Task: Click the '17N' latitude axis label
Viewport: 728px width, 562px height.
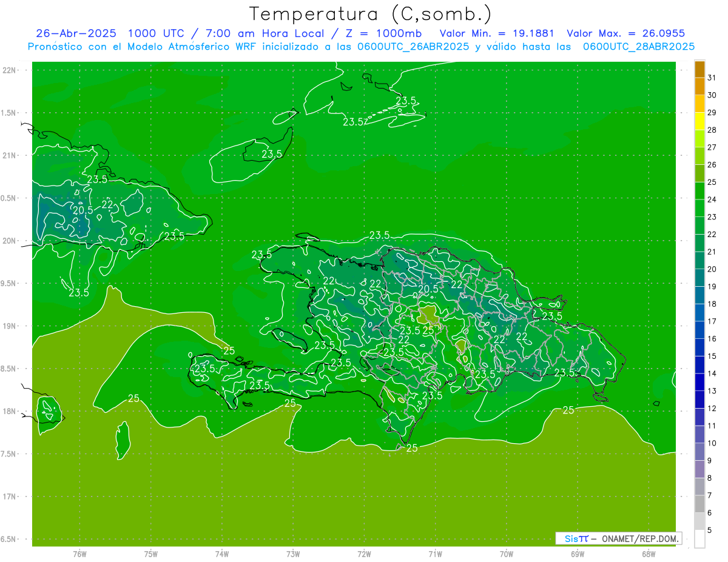Action: (10, 497)
